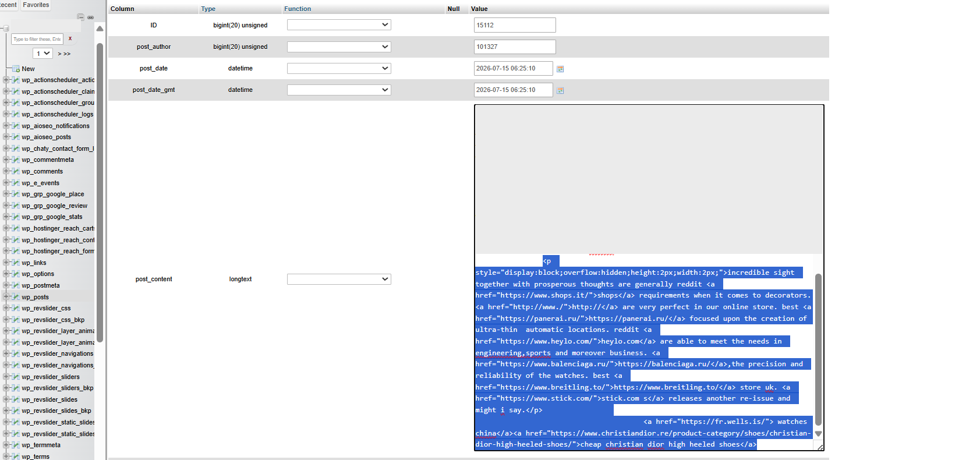Open the wp_comments table
This screenshot has height=460, width=980.
pyautogui.click(x=42, y=171)
